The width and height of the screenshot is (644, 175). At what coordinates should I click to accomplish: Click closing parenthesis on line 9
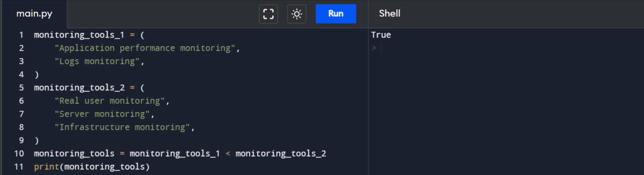click(36, 140)
